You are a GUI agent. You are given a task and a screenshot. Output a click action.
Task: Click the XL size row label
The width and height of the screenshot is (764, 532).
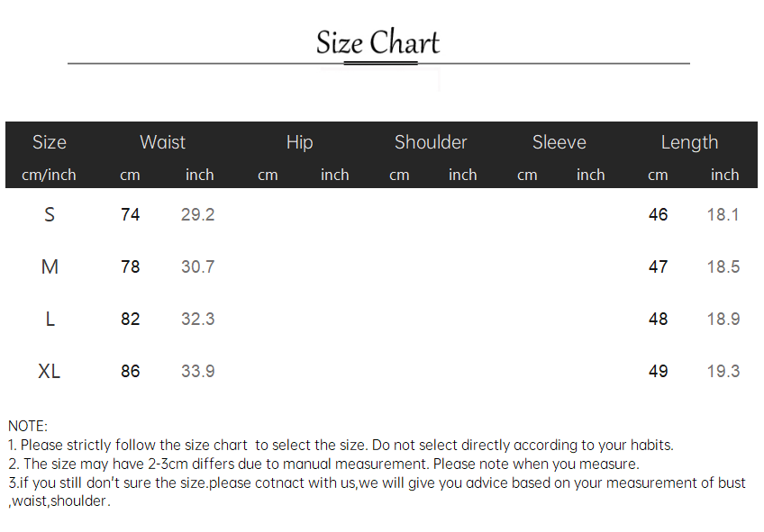tap(50, 372)
